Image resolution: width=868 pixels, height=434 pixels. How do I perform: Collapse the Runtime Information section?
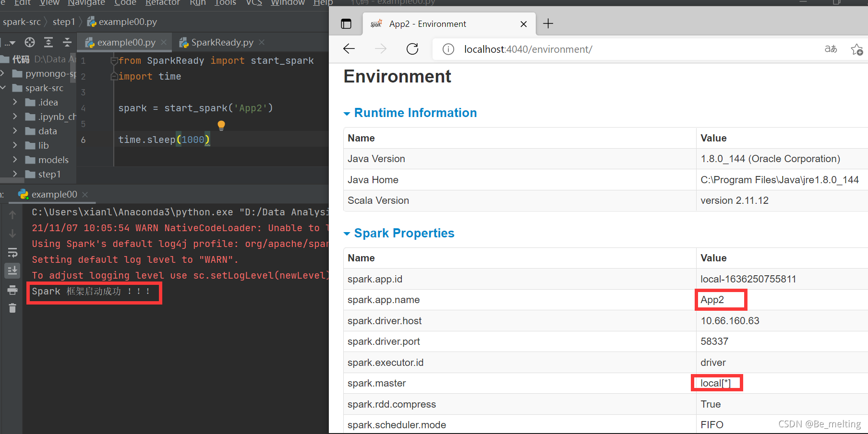(347, 114)
